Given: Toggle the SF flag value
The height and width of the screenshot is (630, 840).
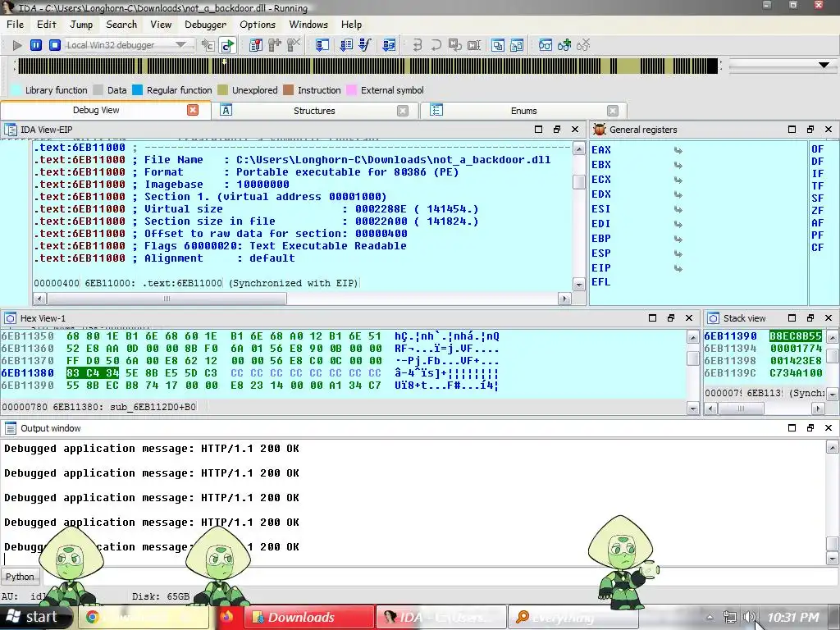Looking at the screenshot, I should click(x=818, y=199).
